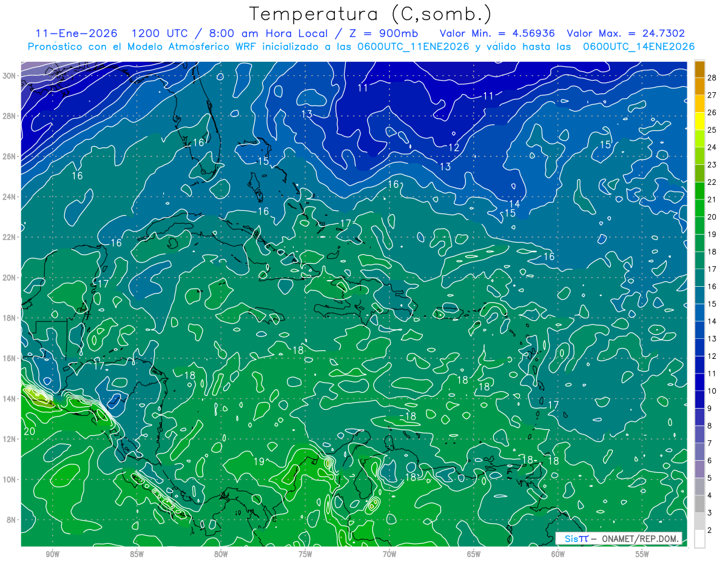Click the 65W longitude axis label
Image resolution: width=728 pixels, height=562 pixels.
pos(474,554)
